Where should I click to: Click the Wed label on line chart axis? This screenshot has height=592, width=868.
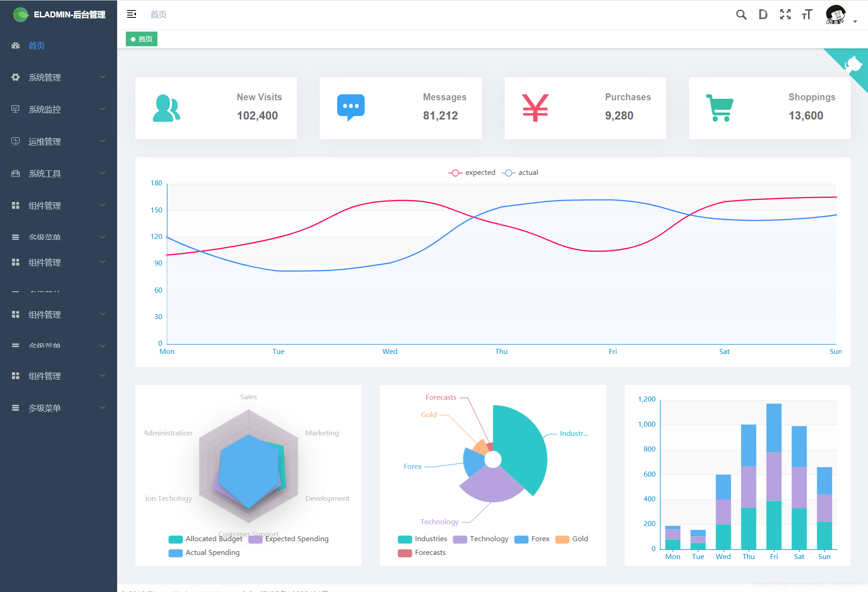pyautogui.click(x=390, y=351)
